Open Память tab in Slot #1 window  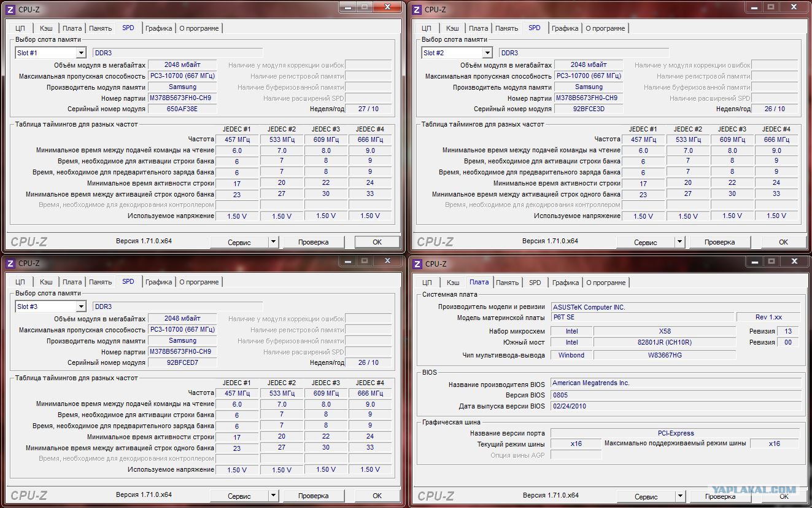coord(100,28)
